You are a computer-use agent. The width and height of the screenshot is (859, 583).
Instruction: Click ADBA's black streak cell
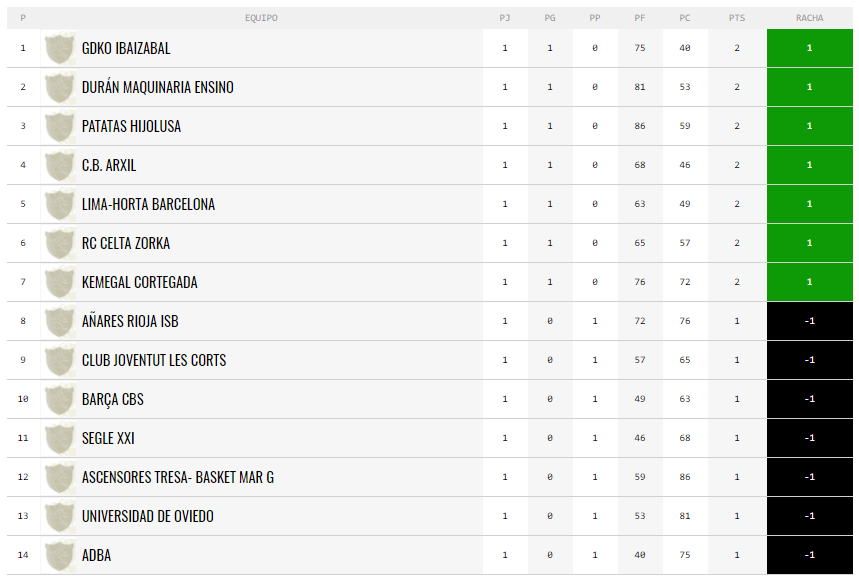(810, 555)
